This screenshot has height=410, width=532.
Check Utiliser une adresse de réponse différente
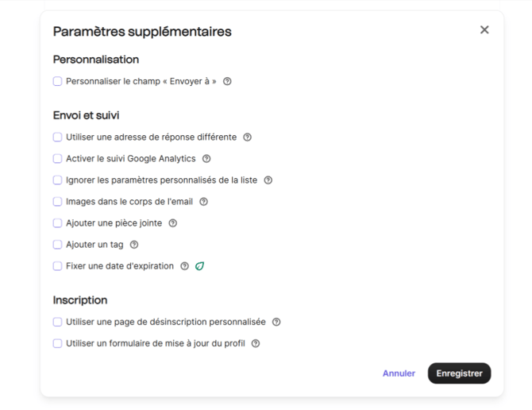point(57,137)
